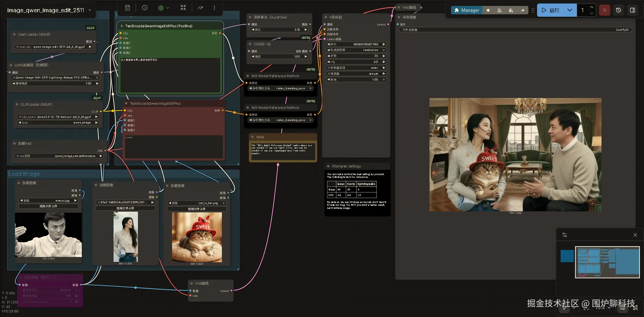Click the first unload-models icon after the star
The height and width of the screenshot is (317, 644).
(499, 10)
